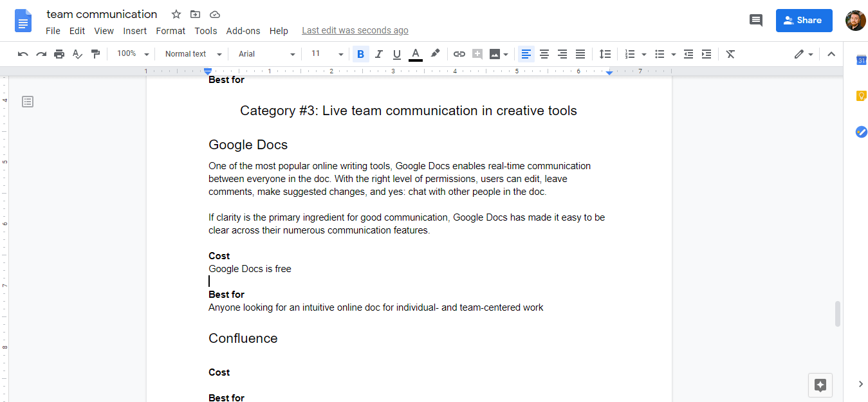Click the vertical scrollbar thumb
Viewport: 868px width, 402px height.
837,313
